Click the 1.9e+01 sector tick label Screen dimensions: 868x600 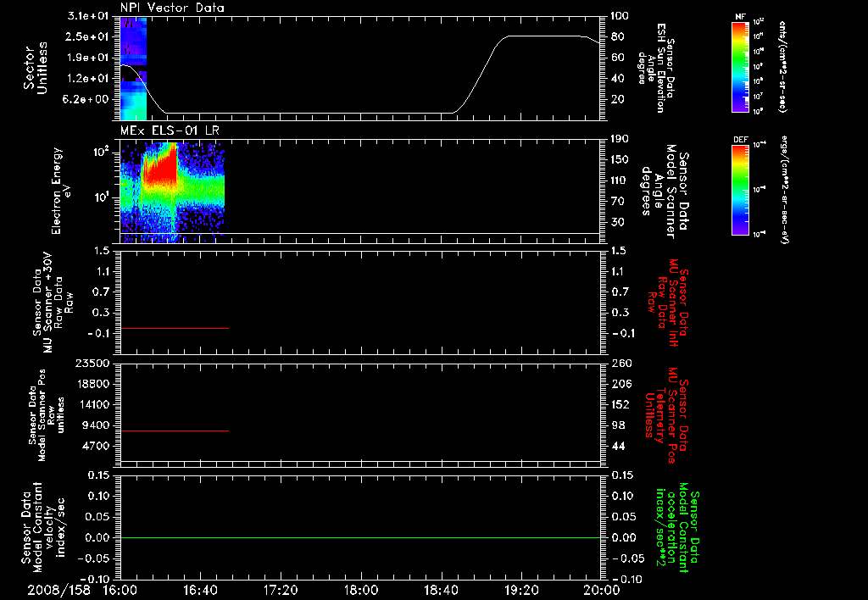coord(87,57)
